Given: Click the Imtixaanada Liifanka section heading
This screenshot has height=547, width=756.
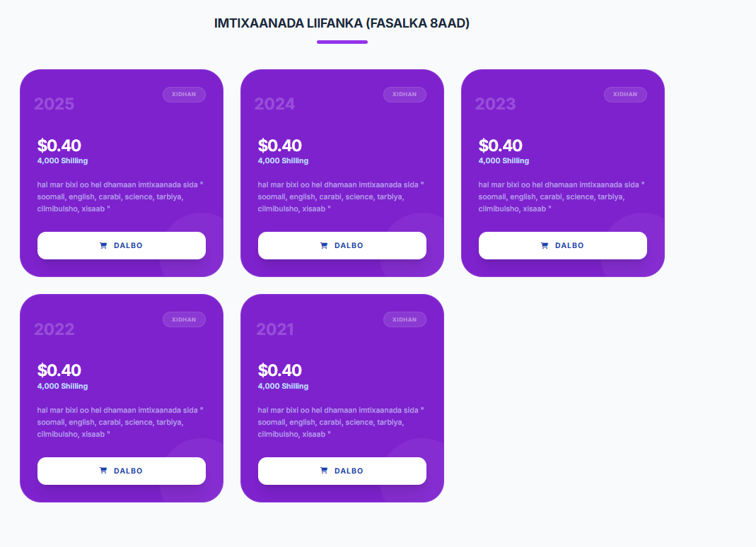Looking at the screenshot, I should point(342,23).
